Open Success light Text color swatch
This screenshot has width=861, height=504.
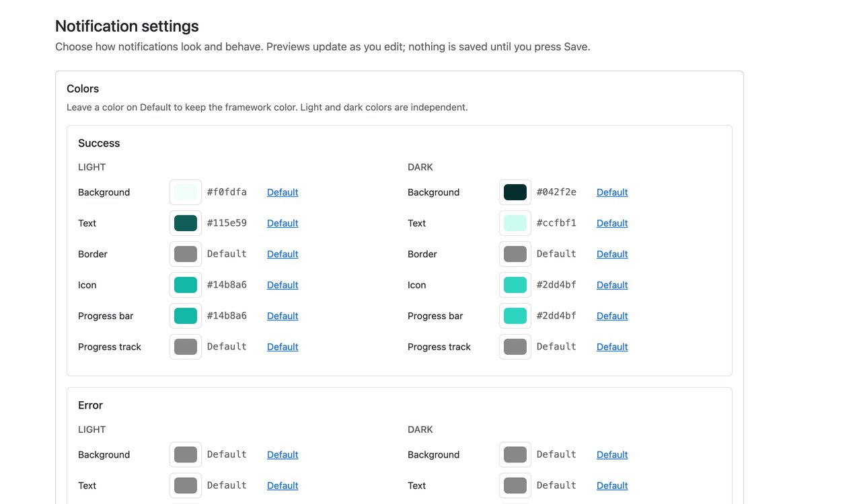point(186,223)
